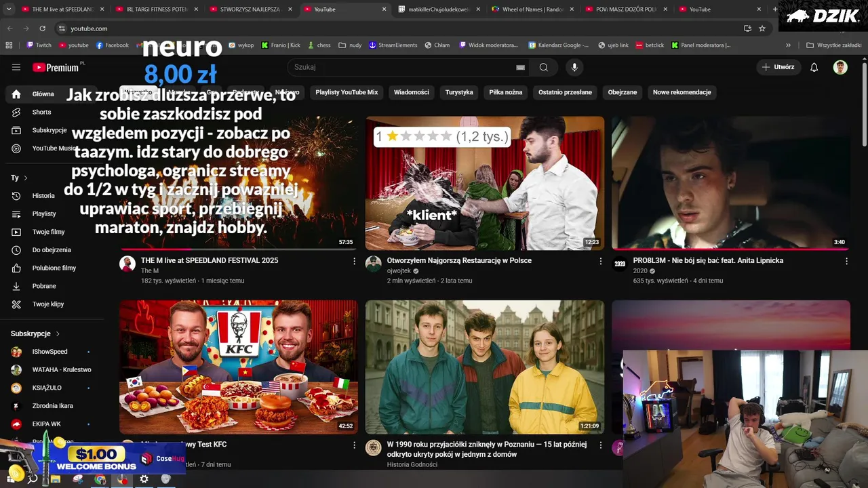Open options for THE M live video
This screenshot has width=868, height=488.
click(354, 261)
